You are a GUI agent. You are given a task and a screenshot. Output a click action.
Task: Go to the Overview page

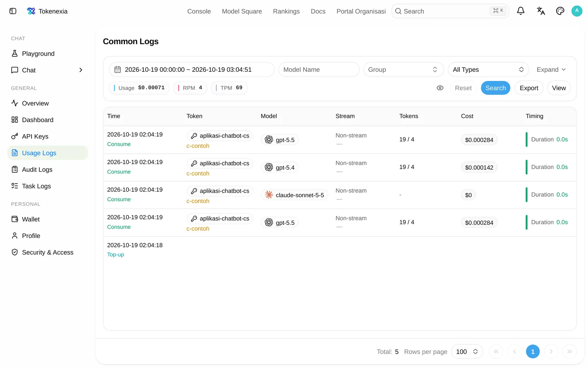(x=48, y=103)
